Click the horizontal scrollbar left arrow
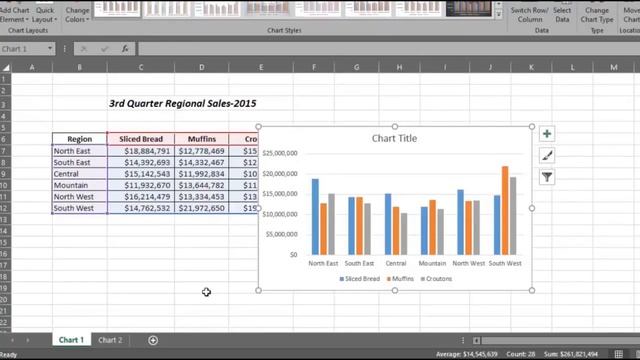Viewport: 640px width, 360px height. click(476, 340)
